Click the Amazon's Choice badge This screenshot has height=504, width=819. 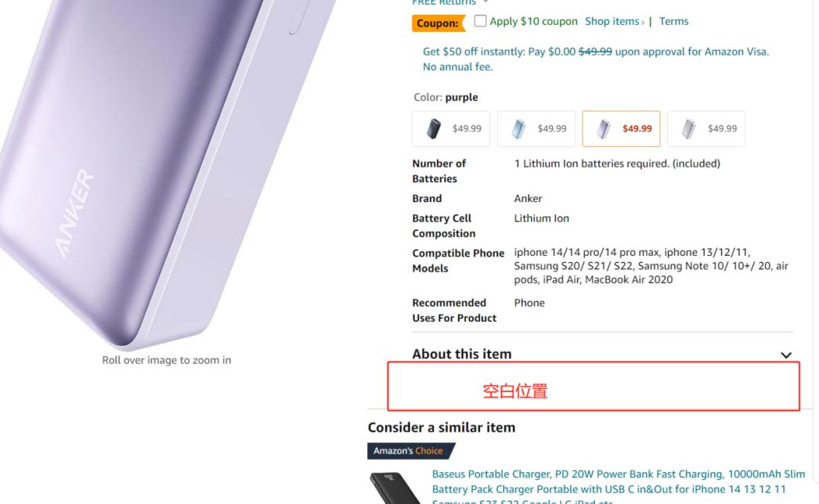409,451
